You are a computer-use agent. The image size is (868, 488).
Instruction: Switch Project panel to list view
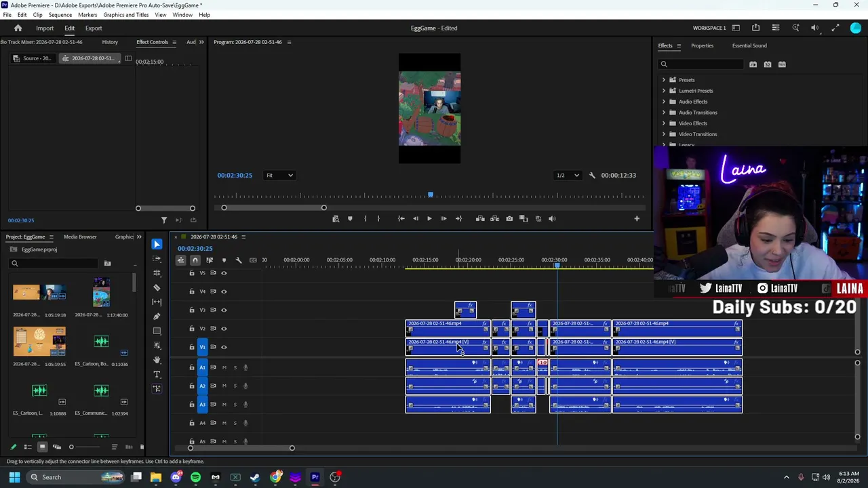point(28,447)
